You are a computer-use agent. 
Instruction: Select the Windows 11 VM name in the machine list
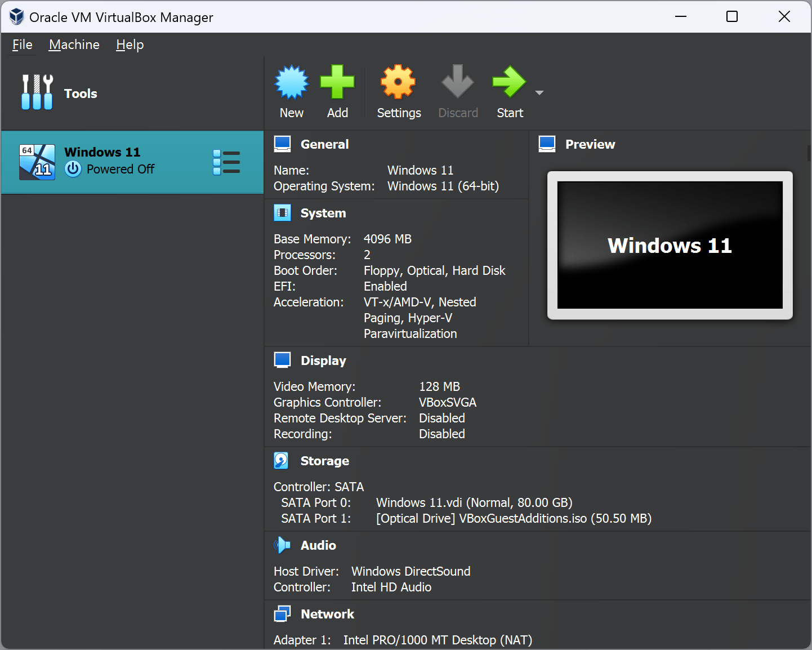(102, 152)
